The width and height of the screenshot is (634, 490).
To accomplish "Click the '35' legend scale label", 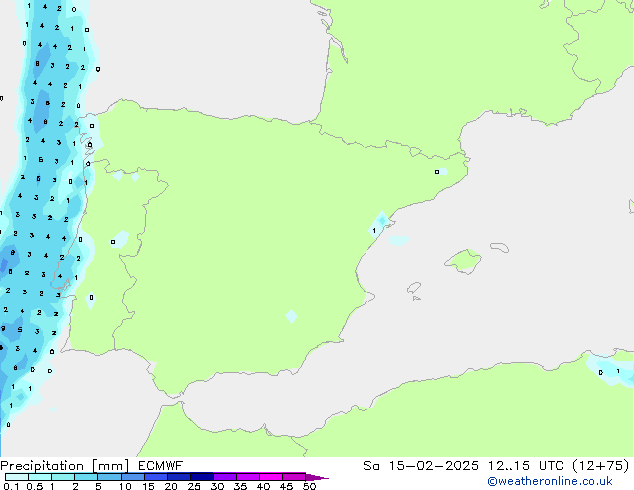I will (240, 486).
